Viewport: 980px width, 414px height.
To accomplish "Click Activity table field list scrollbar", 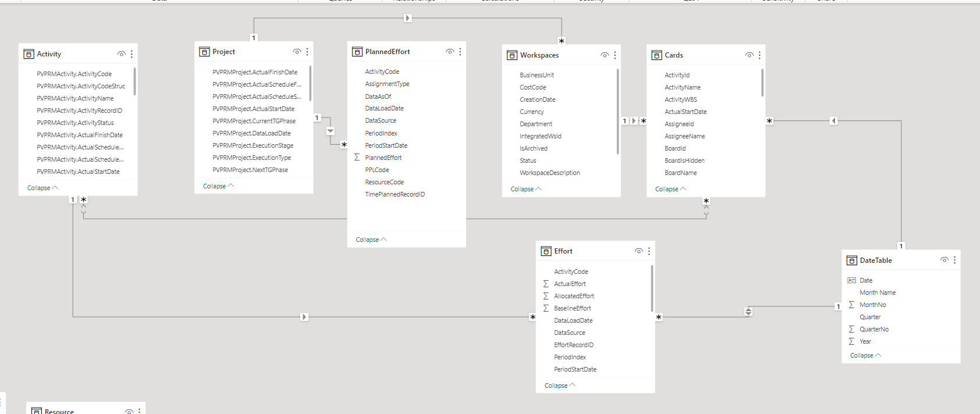I will (x=134, y=81).
